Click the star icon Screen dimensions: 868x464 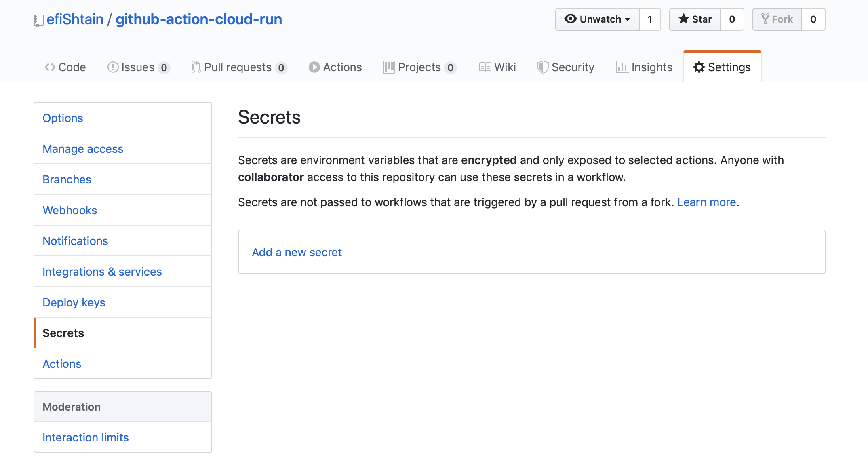click(x=684, y=19)
